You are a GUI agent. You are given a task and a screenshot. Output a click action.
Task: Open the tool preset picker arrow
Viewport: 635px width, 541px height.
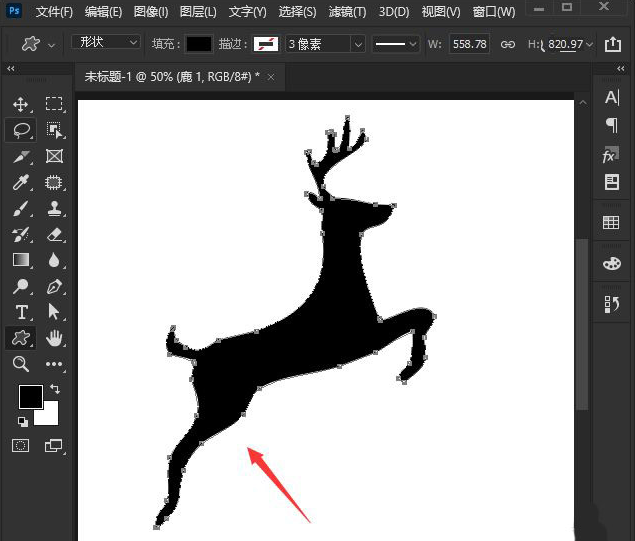[x=51, y=45]
